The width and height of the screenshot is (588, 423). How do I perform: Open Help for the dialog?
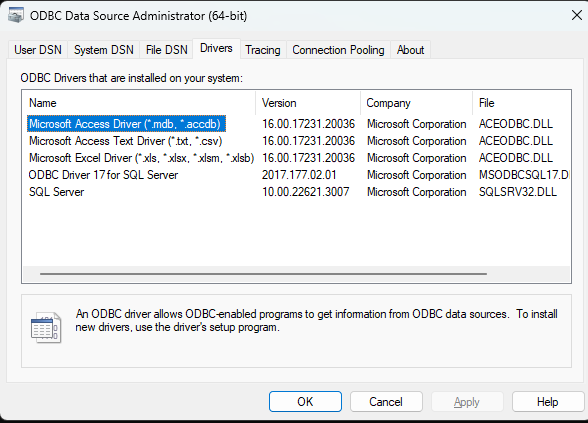(x=548, y=402)
